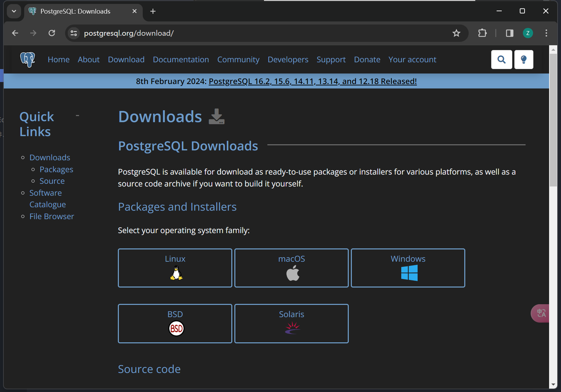Image resolution: width=561 pixels, height=392 pixels.
Task: Open Software Catalogue link
Action: click(x=47, y=199)
